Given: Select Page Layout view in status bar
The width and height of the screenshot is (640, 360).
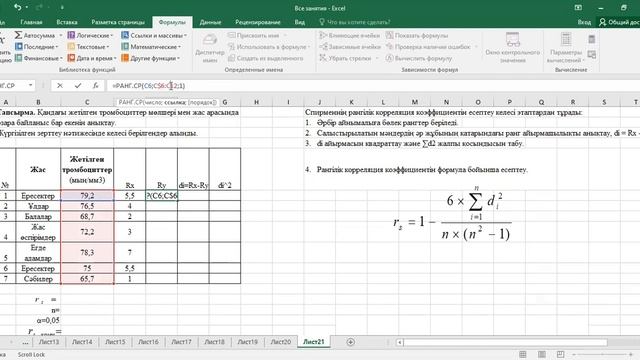Looking at the screenshot, I should [542, 354].
